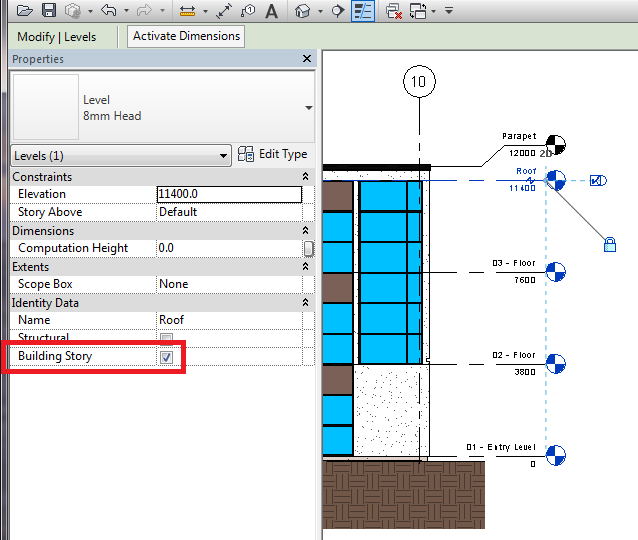Click the Switch Windows icon

coord(418,11)
